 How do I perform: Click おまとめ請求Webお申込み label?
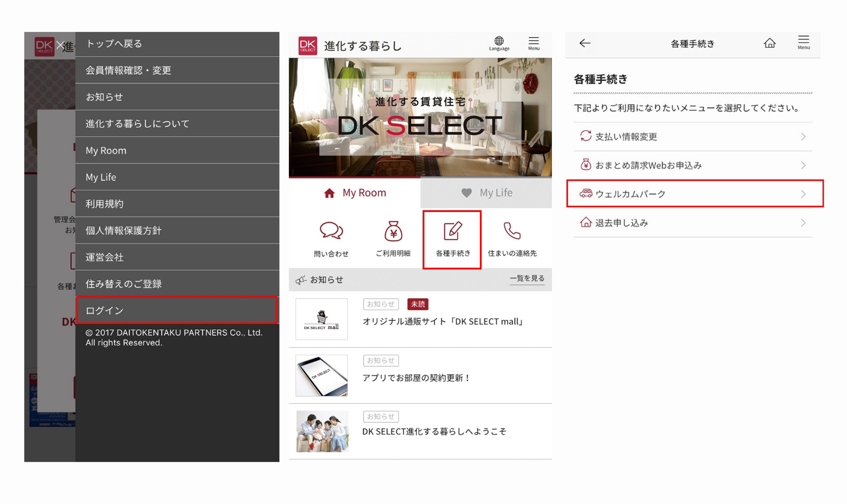[x=648, y=165]
